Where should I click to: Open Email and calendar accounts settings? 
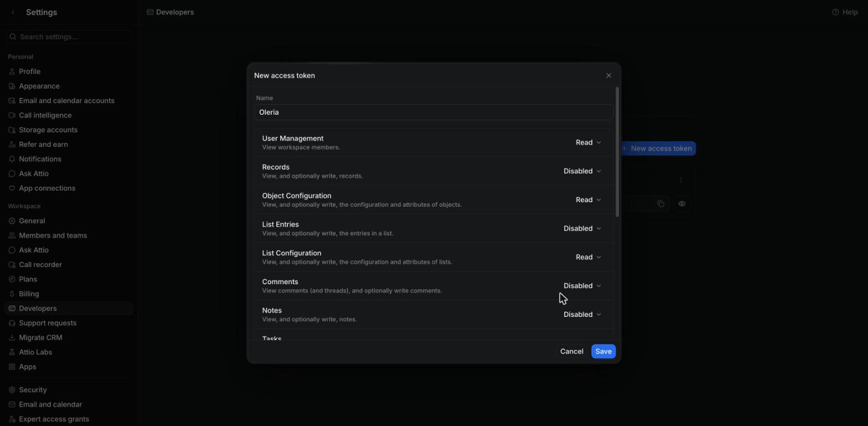68,101
